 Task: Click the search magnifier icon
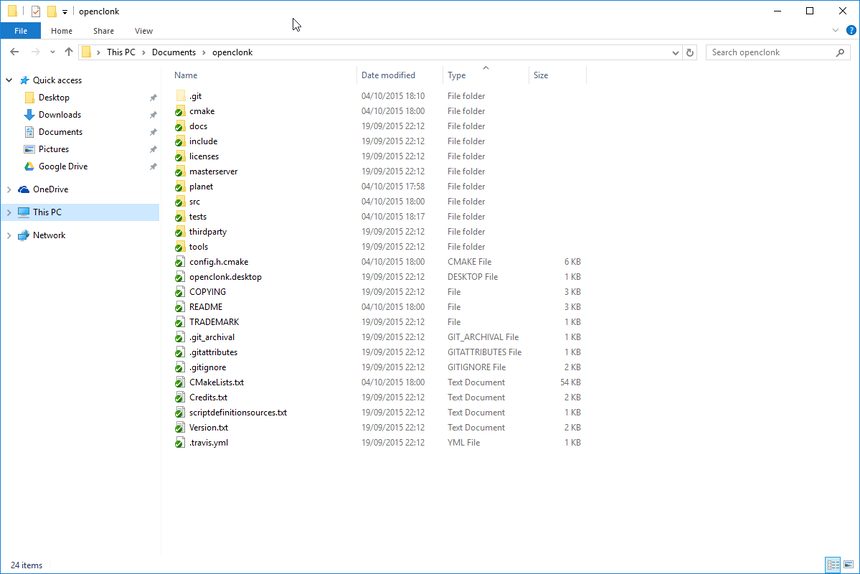click(840, 53)
